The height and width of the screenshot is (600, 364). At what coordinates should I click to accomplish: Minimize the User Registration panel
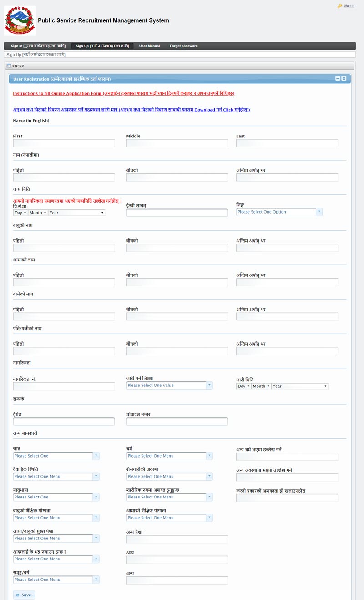pos(338,78)
